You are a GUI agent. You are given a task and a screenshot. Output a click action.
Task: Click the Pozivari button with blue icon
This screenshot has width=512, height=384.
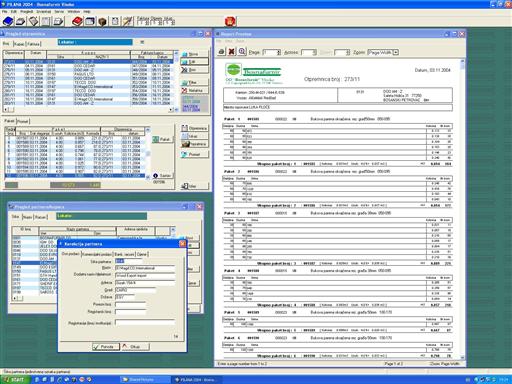point(194,154)
